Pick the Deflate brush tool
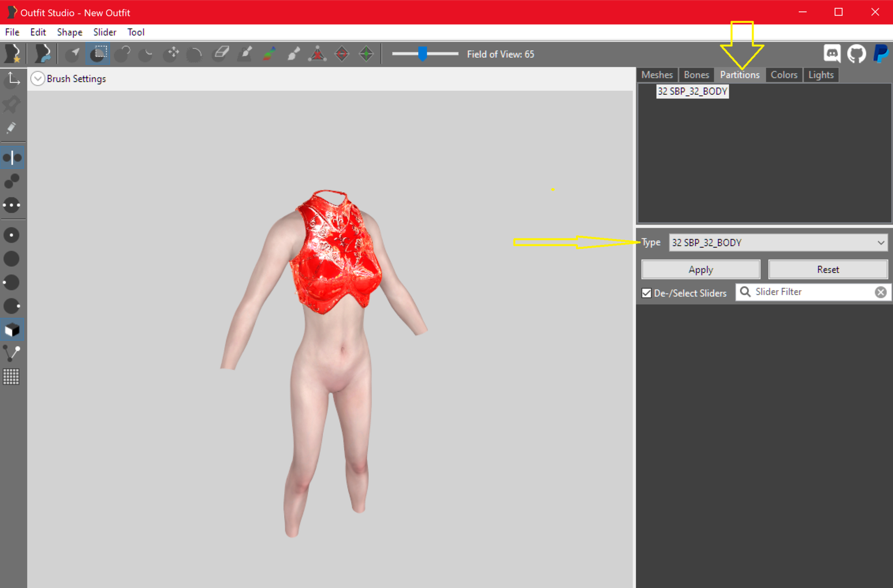 [146, 54]
